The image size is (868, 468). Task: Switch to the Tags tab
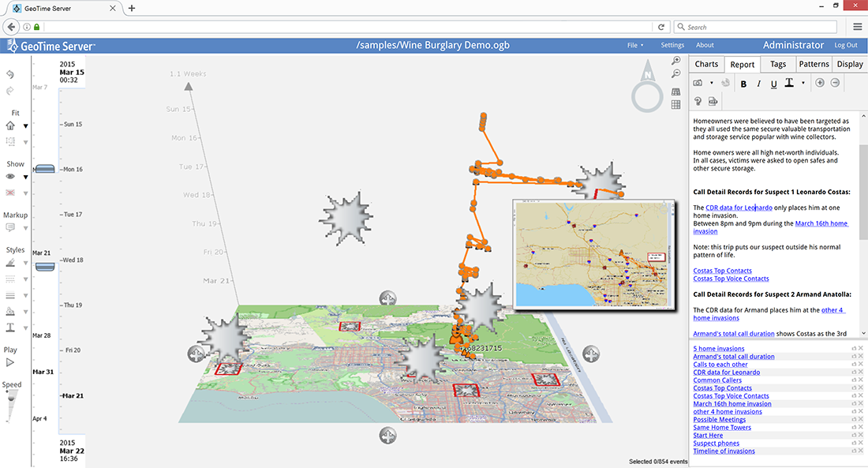(x=778, y=64)
